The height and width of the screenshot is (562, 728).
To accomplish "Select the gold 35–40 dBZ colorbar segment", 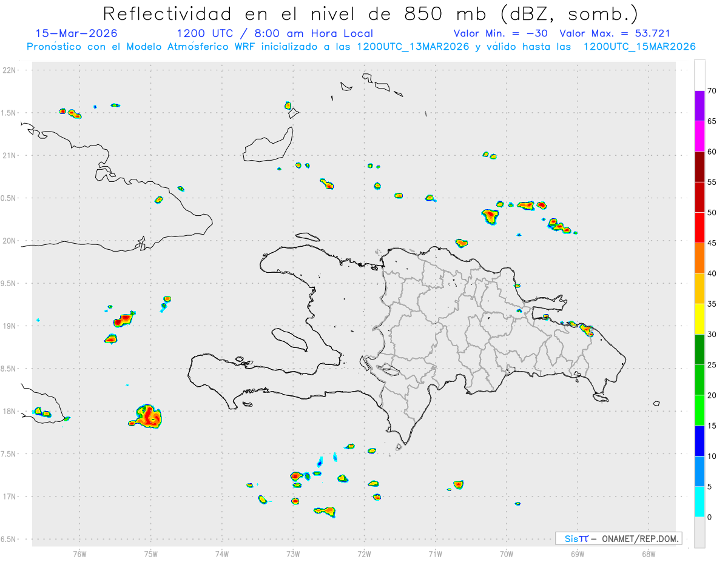I will click(699, 289).
